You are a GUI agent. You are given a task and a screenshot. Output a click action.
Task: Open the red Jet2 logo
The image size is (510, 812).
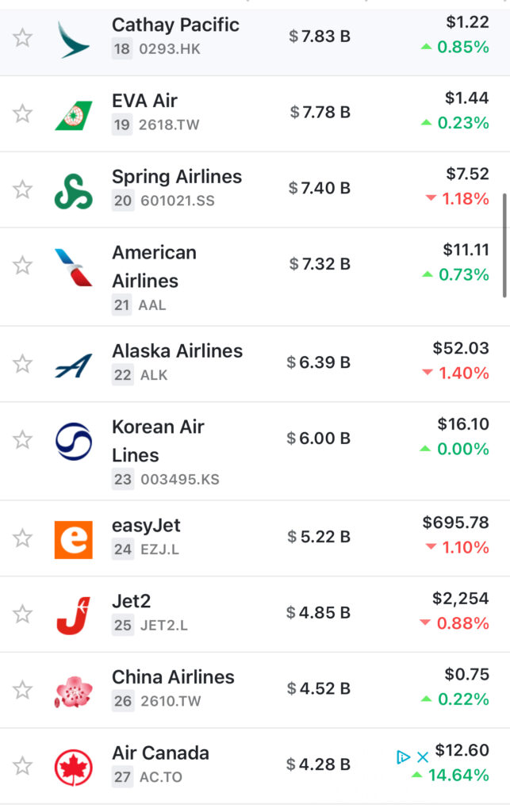pos(74,615)
